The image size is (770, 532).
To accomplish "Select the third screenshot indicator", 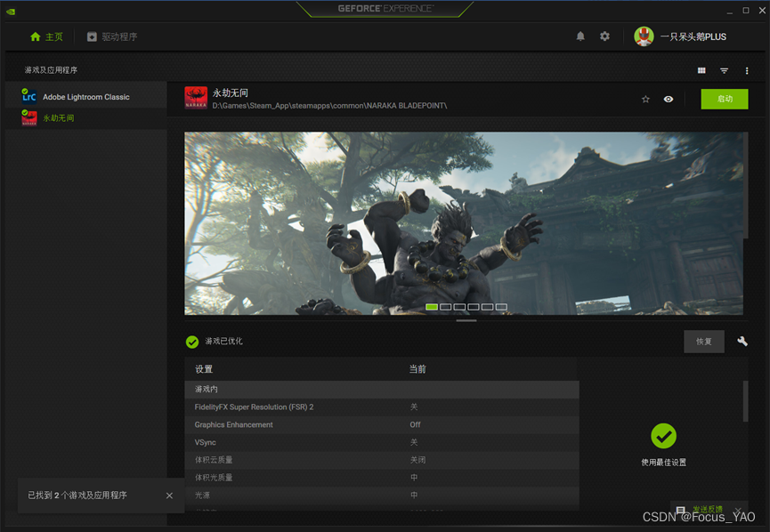I will pos(459,307).
